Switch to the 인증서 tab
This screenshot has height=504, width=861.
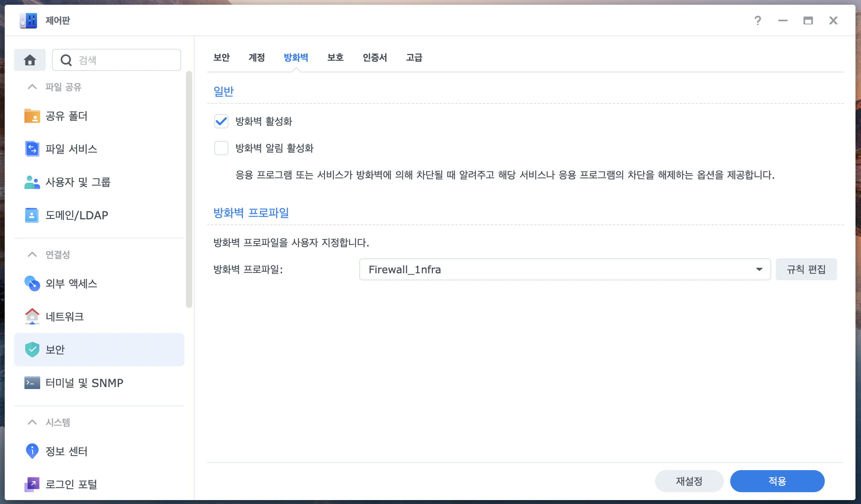(375, 57)
